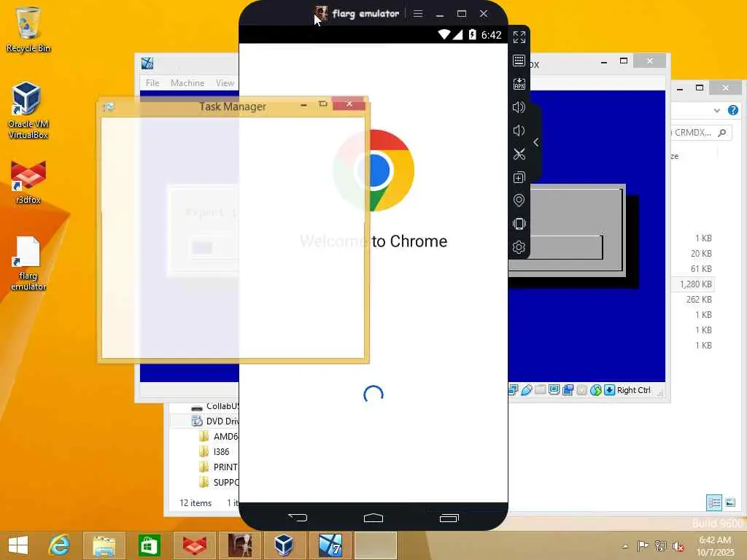747x560 pixels.
Task: Click muted volume tray icon
Action: pos(678,546)
